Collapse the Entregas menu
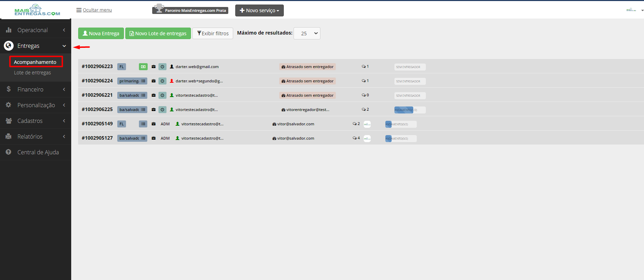The image size is (644, 280). [36, 46]
